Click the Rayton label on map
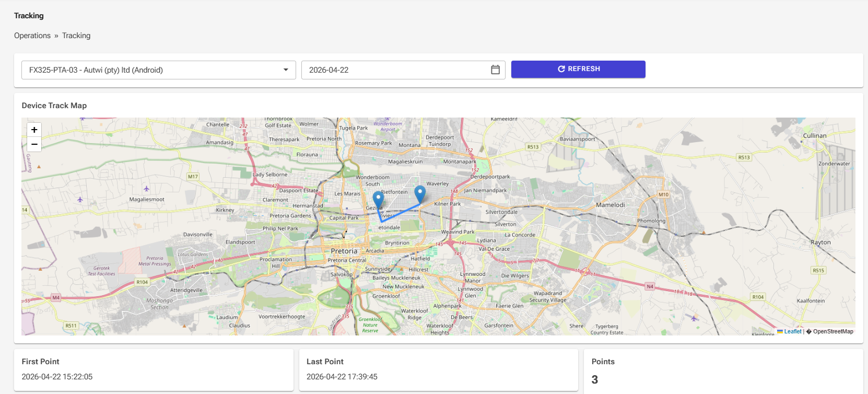Viewport: 868px width, 394px height. pos(820,242)
